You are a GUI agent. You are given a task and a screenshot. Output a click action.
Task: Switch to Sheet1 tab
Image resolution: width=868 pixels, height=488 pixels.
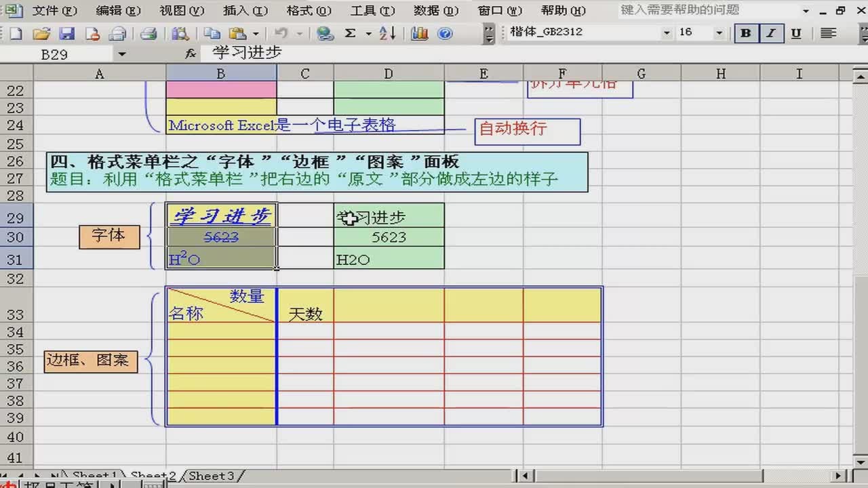tap(95, 476)
